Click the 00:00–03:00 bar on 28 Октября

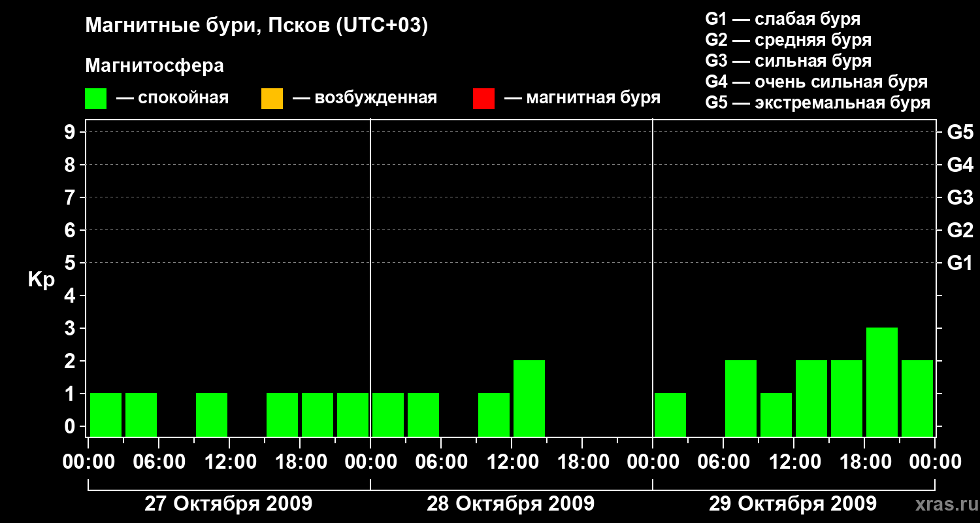(x=388, y=414)
